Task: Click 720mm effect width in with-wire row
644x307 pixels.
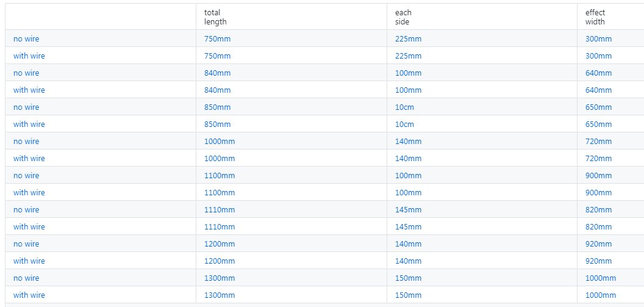Action: coord(598,159)
